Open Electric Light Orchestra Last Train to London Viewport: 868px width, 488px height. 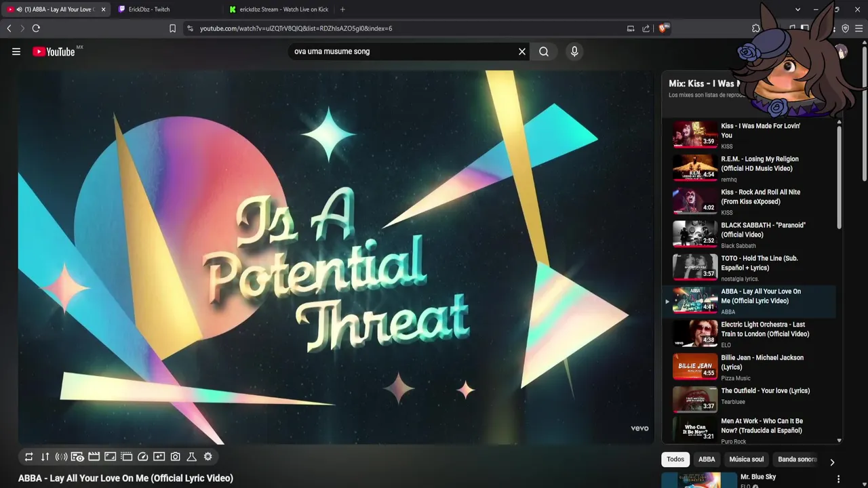pos(765,329)
